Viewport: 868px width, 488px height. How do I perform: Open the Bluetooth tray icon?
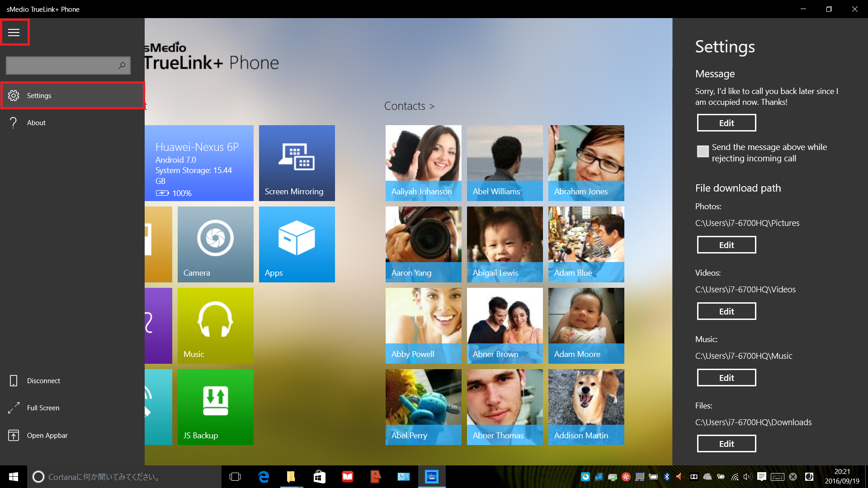pos(666,477)
